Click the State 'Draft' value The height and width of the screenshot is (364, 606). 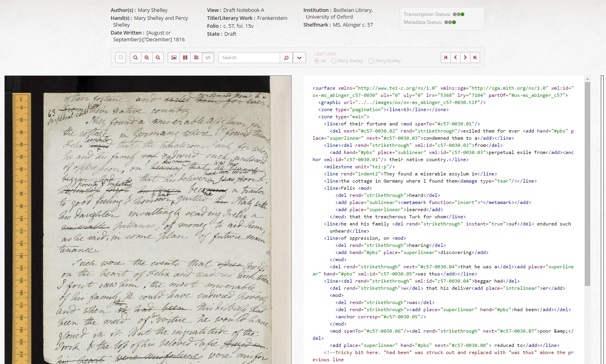click(x=230, y=34)
